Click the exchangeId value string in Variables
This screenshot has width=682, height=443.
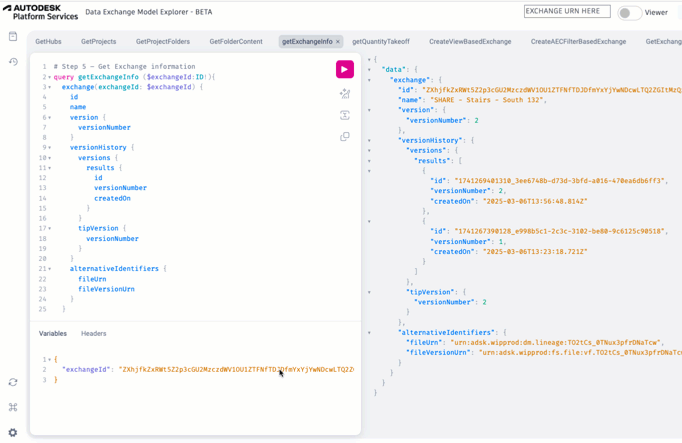coord(236,370)
